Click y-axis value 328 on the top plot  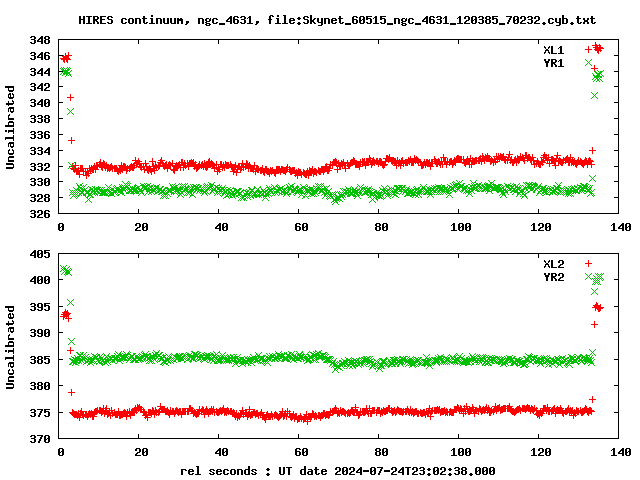[x=40, y=198]
